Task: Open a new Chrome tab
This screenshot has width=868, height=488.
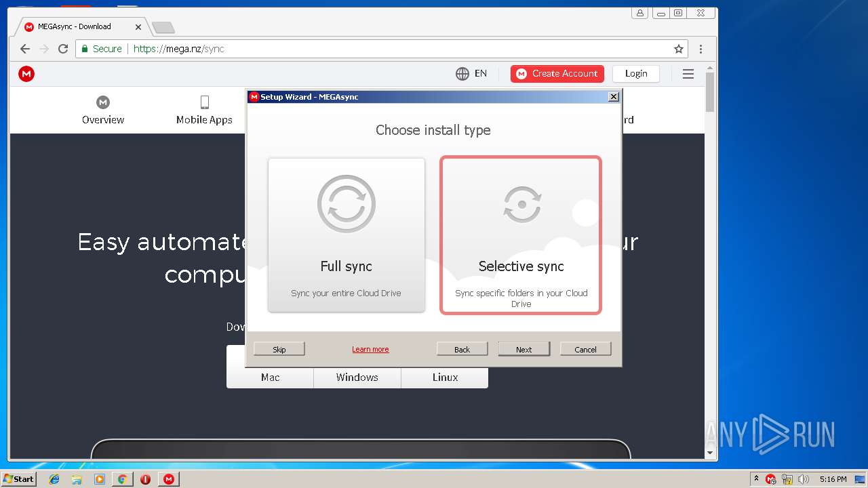Action: [x=163, y=28]
